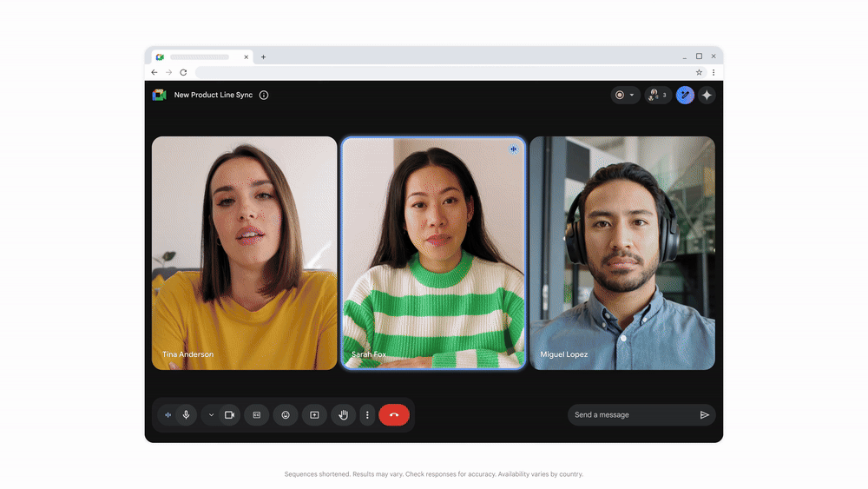This screenshot has width=868, height=489.
Task: Show the participants list
Action: (657, 95)
